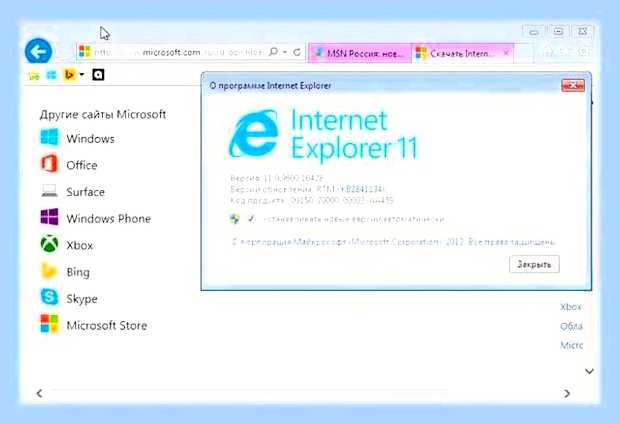Click the Bing icon in favorites bar
This screenshot has height=424, width=620.
point(70,74)
